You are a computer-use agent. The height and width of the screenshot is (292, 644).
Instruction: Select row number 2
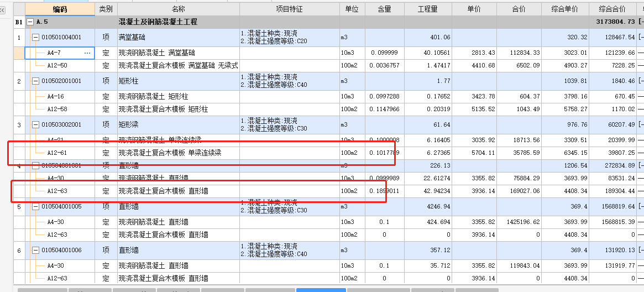coord(19,81)
